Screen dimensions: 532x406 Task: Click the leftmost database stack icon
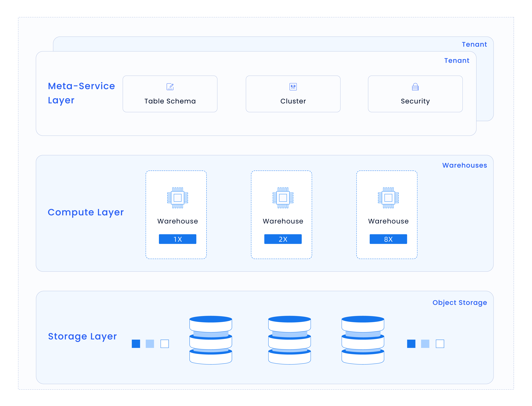210,340
